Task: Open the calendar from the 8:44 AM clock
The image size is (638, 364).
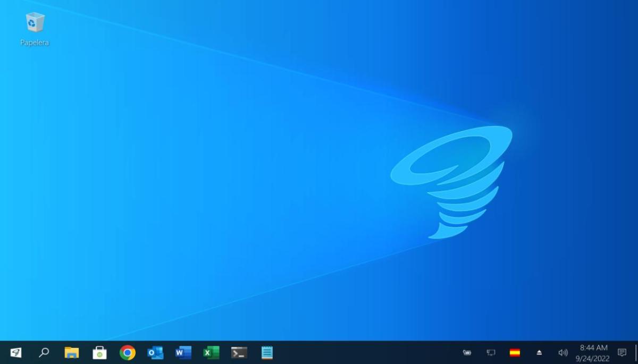Action: click(x=593, y=353)
